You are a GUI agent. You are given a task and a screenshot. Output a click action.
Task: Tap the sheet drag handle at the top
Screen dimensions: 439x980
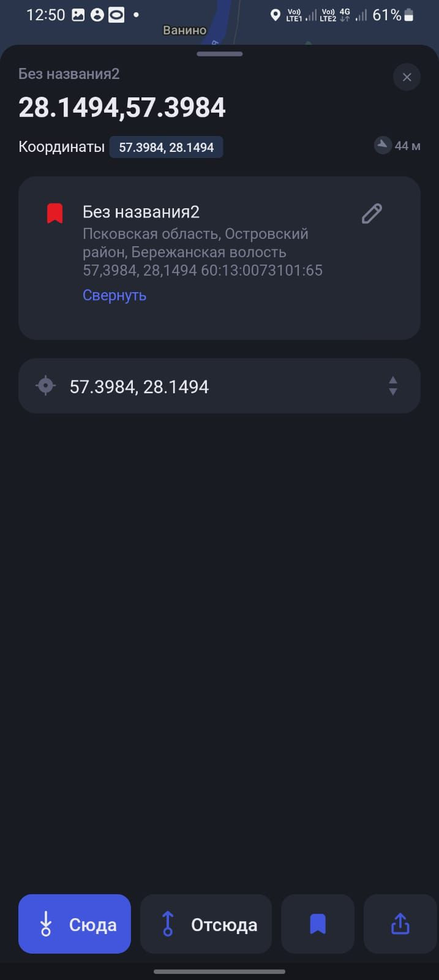(x=219, y=54)
